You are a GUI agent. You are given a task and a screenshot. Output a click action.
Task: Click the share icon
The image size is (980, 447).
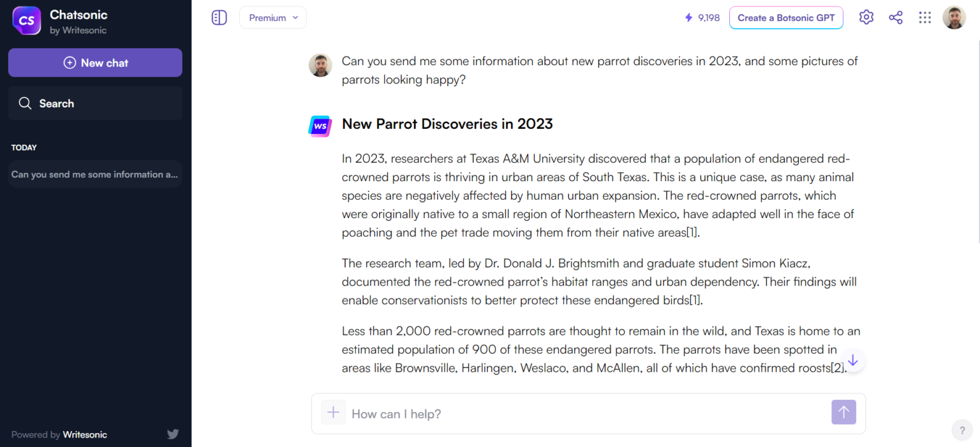(896, 18)
